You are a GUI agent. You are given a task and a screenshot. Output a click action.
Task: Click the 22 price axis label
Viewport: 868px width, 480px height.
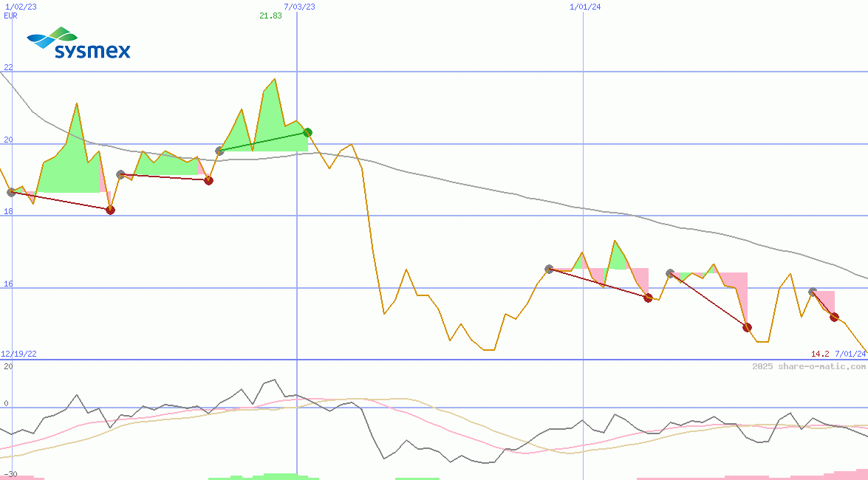pos(8,67)
